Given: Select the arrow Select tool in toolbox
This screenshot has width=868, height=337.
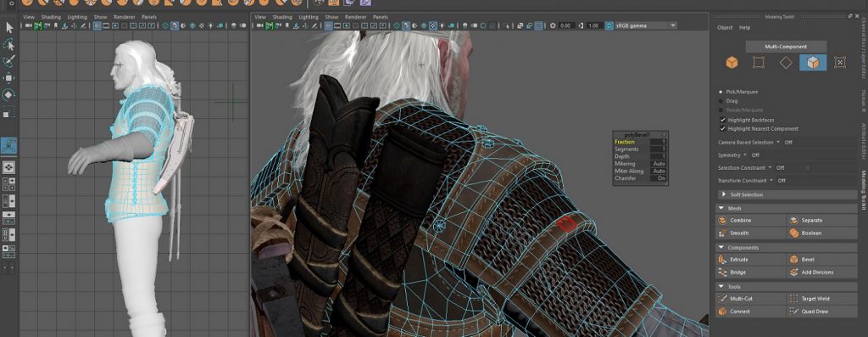Looking at the screenshot, I should click(x=8, y=27).
